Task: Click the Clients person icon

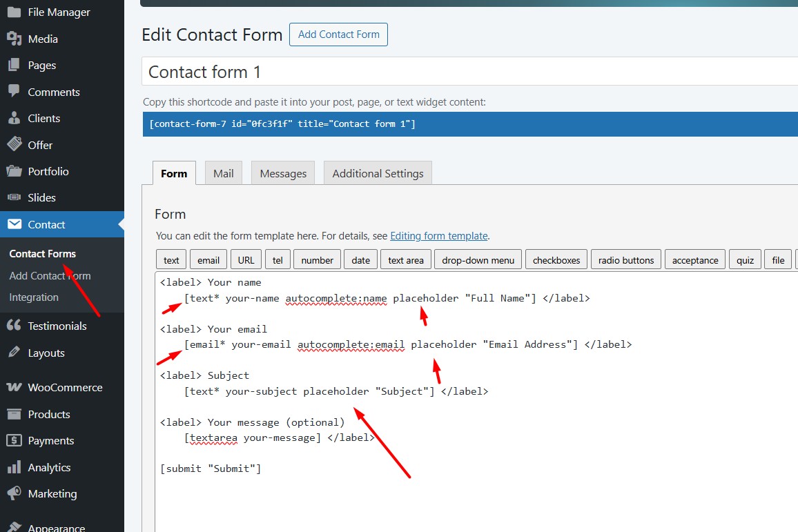Action: 14,118
